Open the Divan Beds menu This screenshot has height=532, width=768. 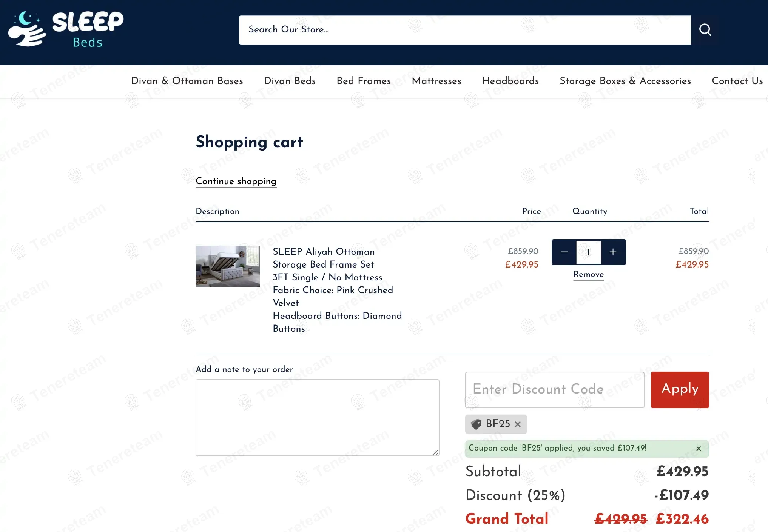290,81
